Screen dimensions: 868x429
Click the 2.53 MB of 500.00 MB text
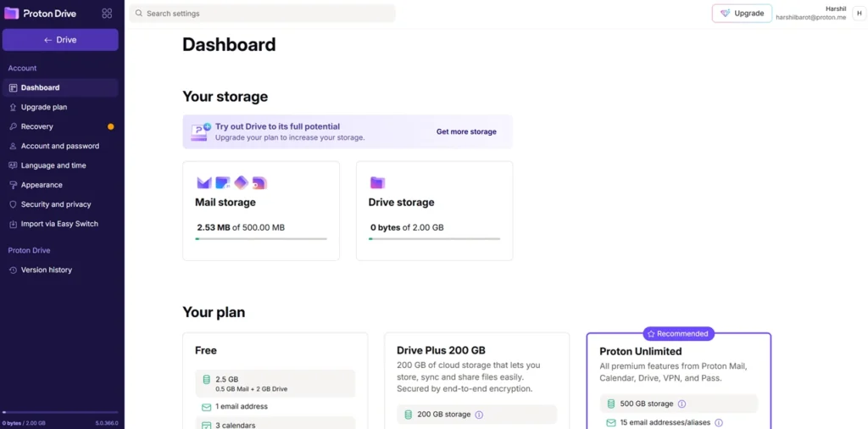[x=241, y=227]
